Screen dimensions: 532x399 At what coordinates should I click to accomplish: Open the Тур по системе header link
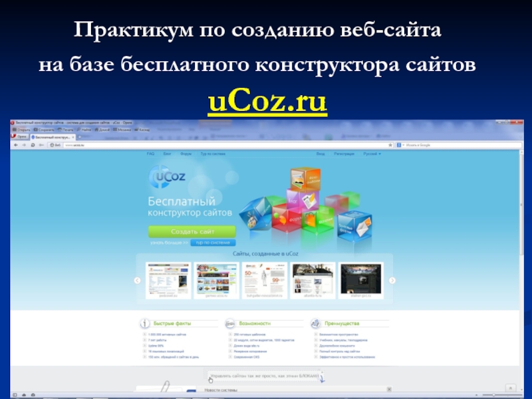213,154
